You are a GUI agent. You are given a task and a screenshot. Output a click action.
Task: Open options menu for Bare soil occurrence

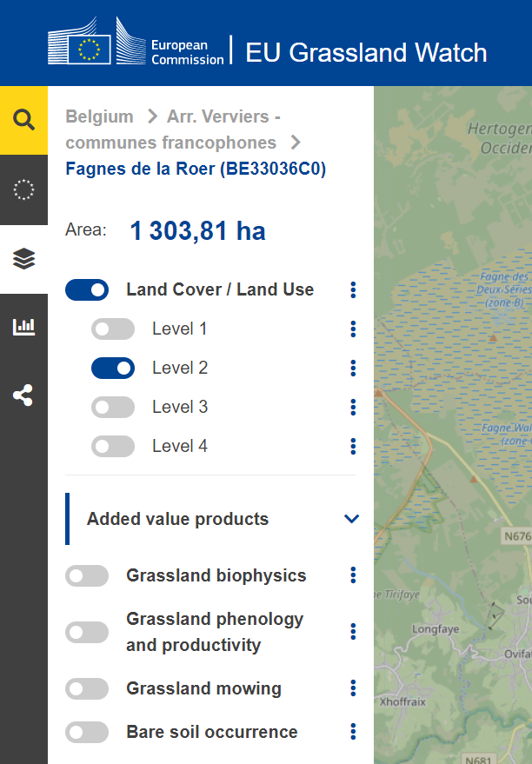coord(353,732)
